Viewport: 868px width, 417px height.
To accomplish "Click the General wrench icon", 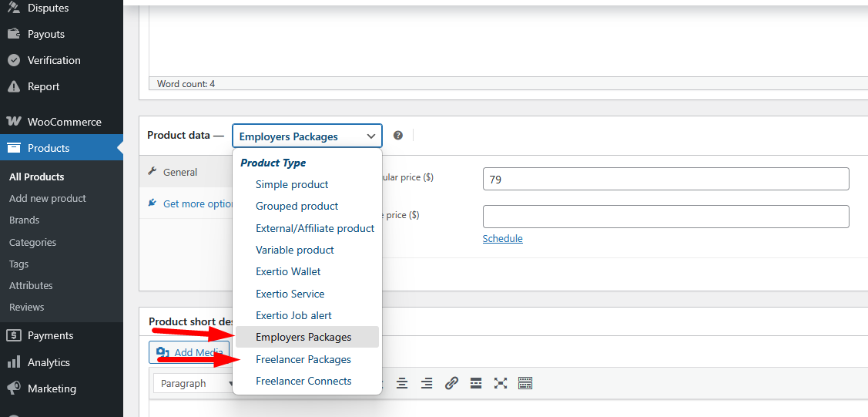I will click(152, 172).
